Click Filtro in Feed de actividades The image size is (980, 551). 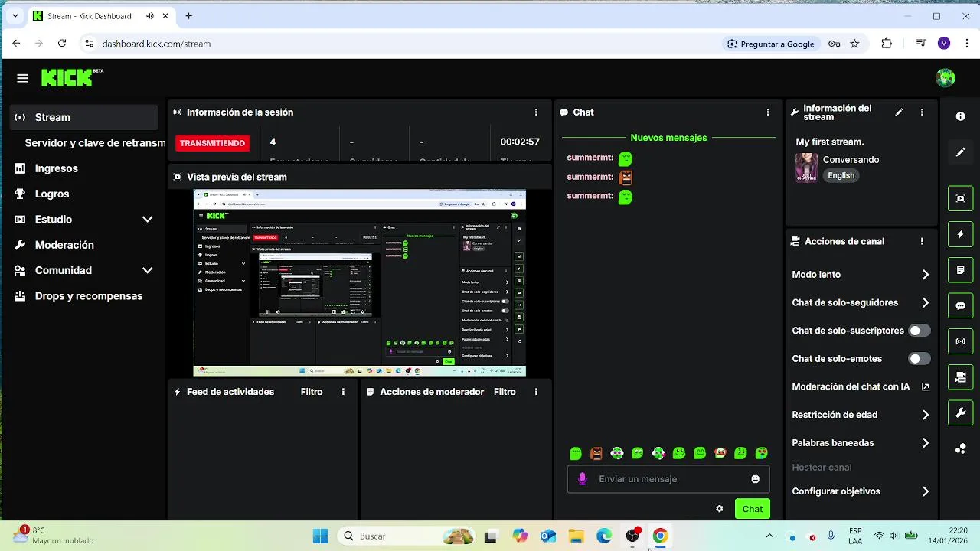point(312,392)
